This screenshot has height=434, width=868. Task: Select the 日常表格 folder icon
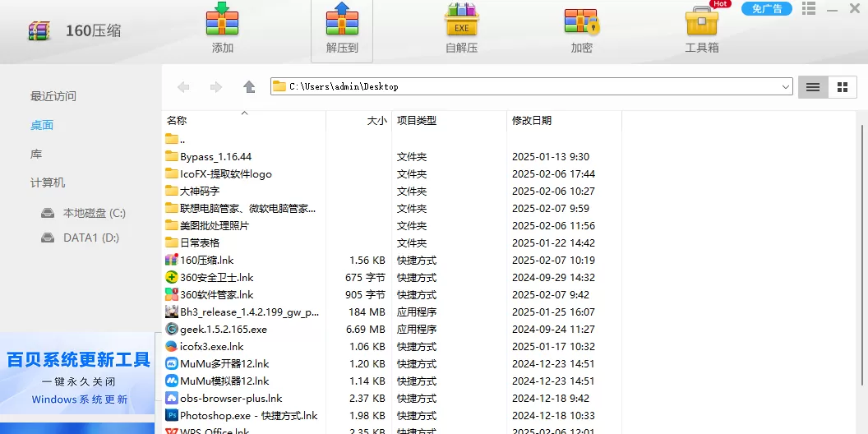(172, 243)
